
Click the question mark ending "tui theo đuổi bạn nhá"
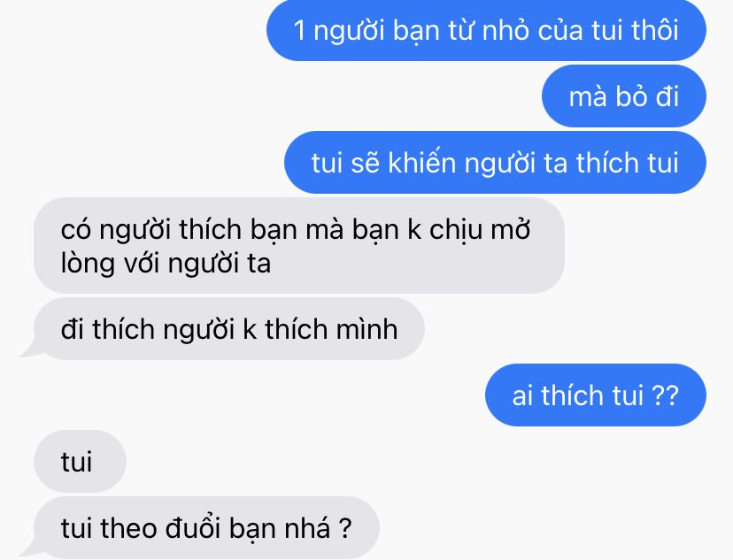[344, 528]
